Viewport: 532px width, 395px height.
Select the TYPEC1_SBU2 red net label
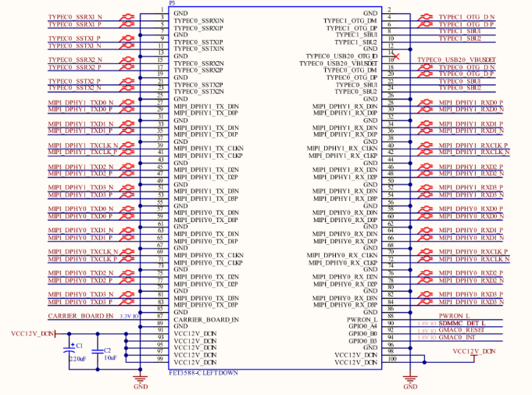460,38
